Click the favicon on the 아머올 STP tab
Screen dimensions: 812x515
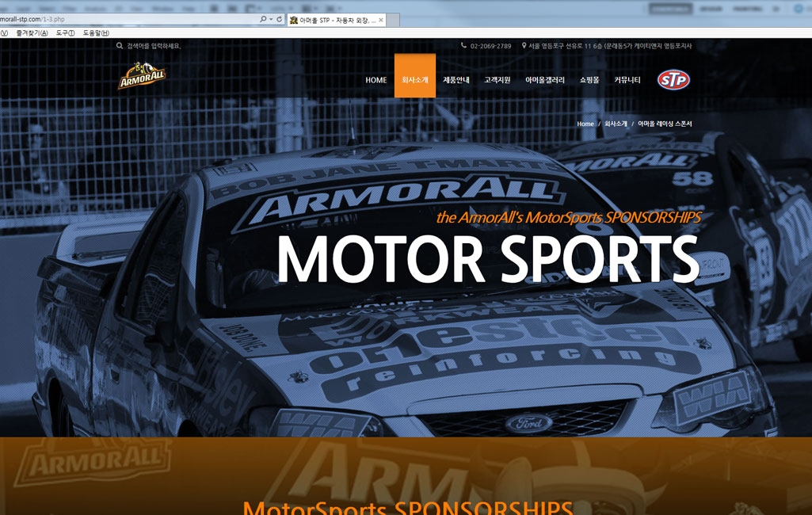point(294,21)
